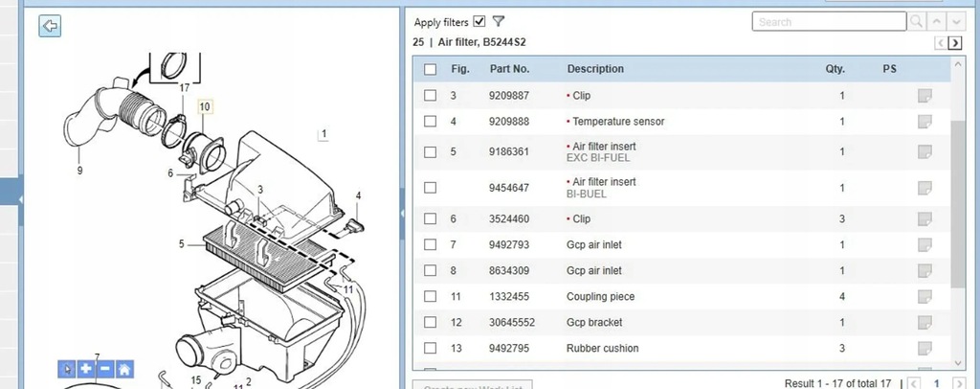This screenshot has height=389, width=980.
Task: Check the box for Gcp bracket 30645552
Action: click(x=430, y=322)
